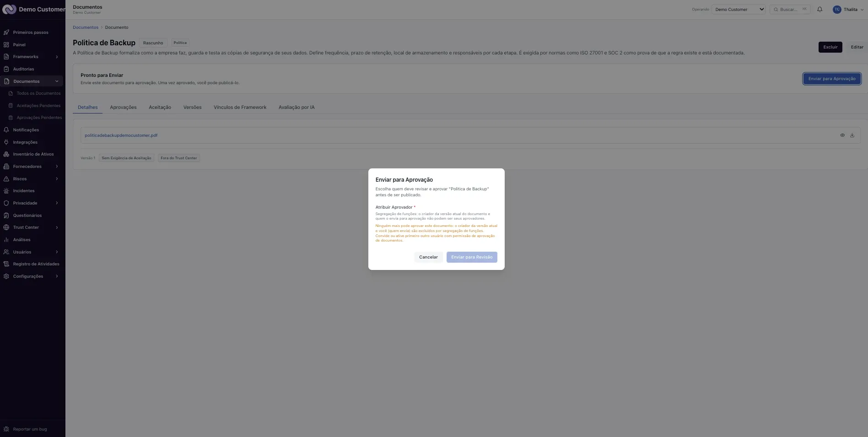
Task: Click the Enviar para Aprovação button
Action: coord(832,79)
